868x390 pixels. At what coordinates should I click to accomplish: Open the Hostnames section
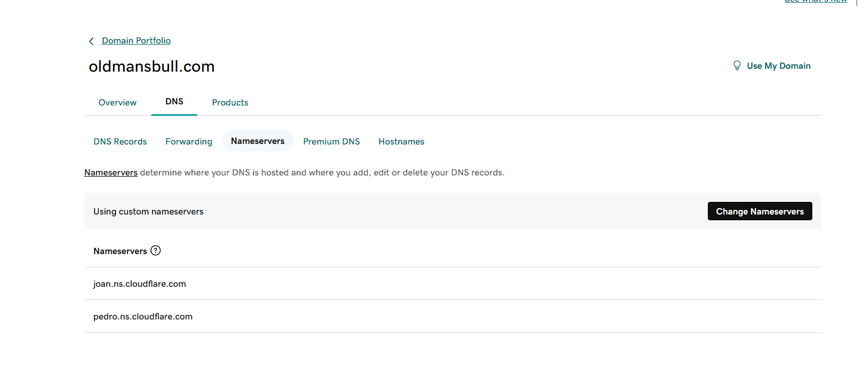401,141
